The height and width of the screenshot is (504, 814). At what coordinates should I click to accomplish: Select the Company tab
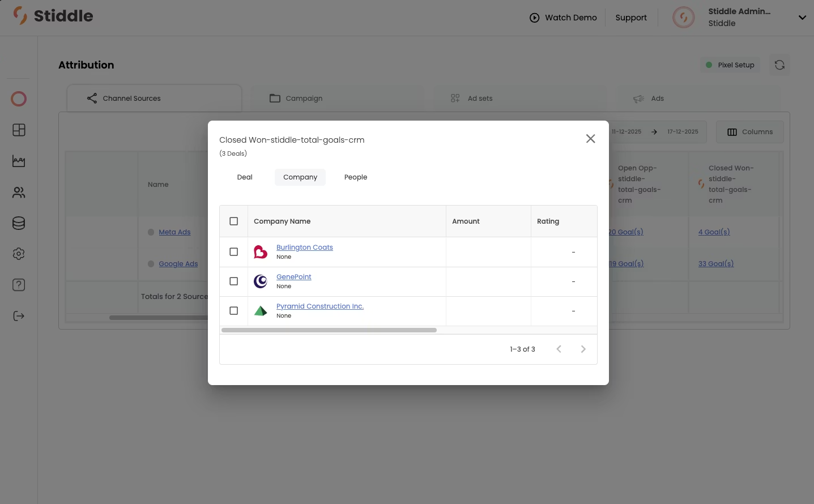coord(300,177)
